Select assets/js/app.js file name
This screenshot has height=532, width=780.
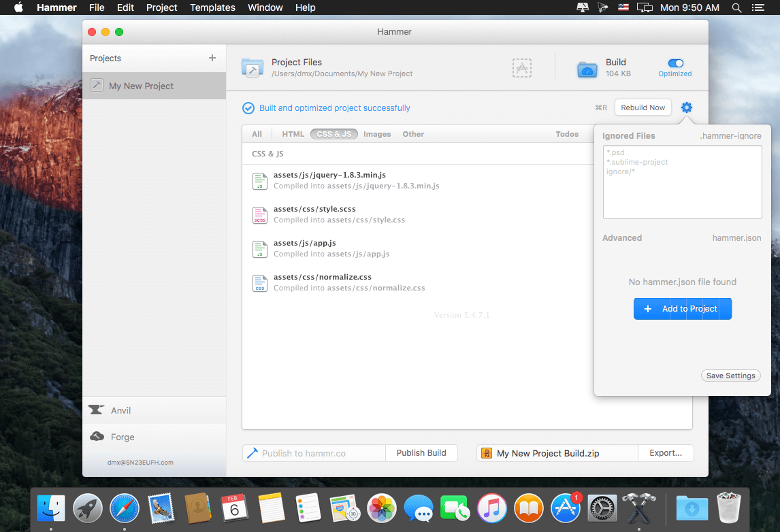(304, 243)
